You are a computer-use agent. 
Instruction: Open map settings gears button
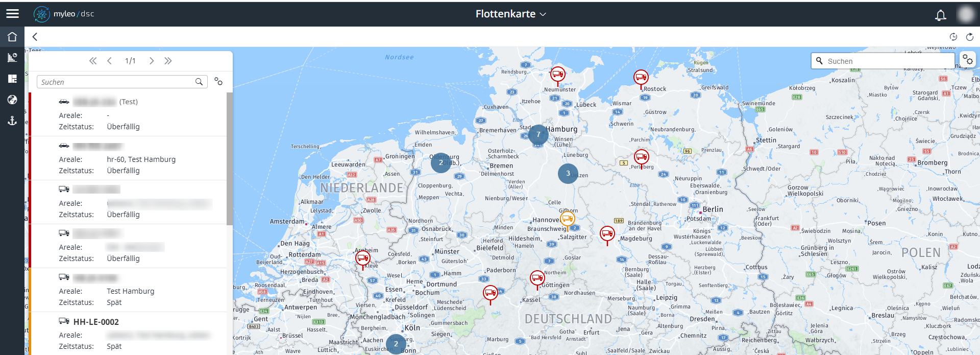968,60
